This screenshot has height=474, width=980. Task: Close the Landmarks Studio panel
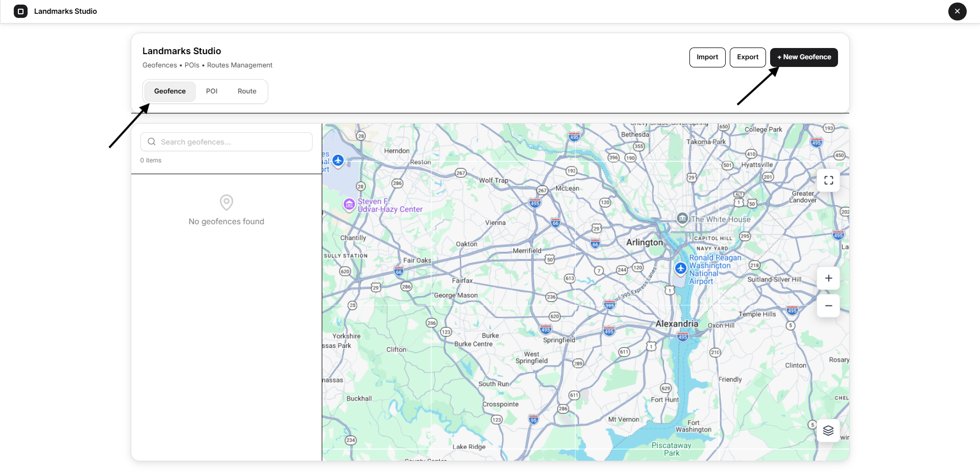[x=957, y=11]
